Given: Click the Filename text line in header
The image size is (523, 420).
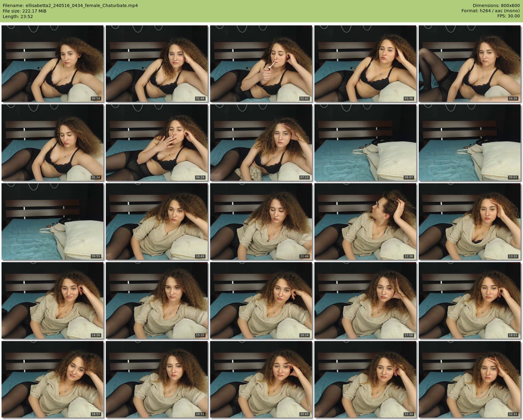Looking at the screenshot, I should pyautogui.click(x=70, y=6).
